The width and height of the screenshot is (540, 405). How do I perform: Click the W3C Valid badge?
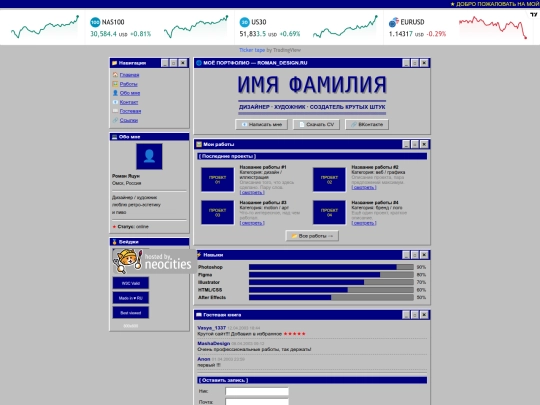coord(131,283)
